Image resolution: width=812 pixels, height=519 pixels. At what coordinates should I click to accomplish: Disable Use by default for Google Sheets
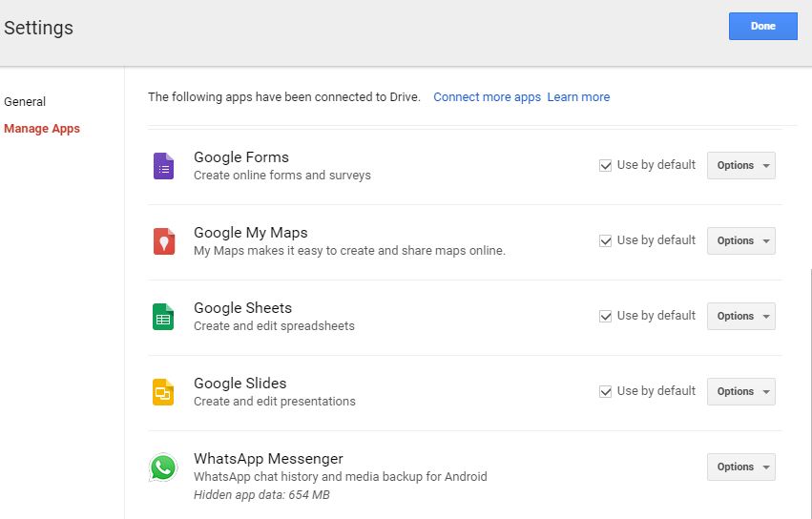(605, 316)
